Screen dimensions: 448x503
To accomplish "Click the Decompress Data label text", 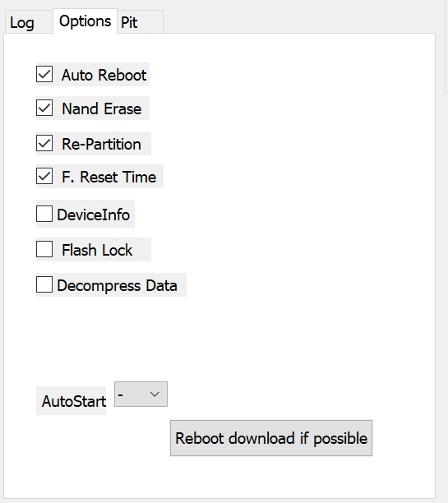I will coord(117,285).
